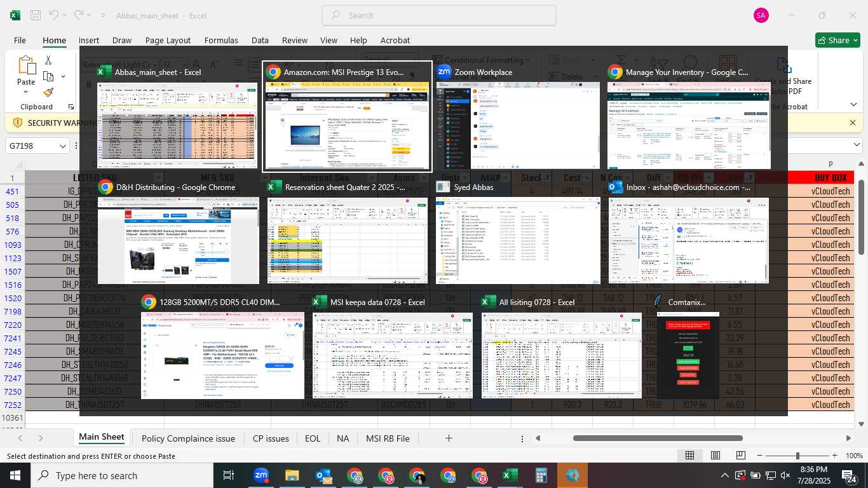The height and width of the screenshot is (488, 868).
Task: Open Outlook from the taskbar
Action: (x=323, y=475)
